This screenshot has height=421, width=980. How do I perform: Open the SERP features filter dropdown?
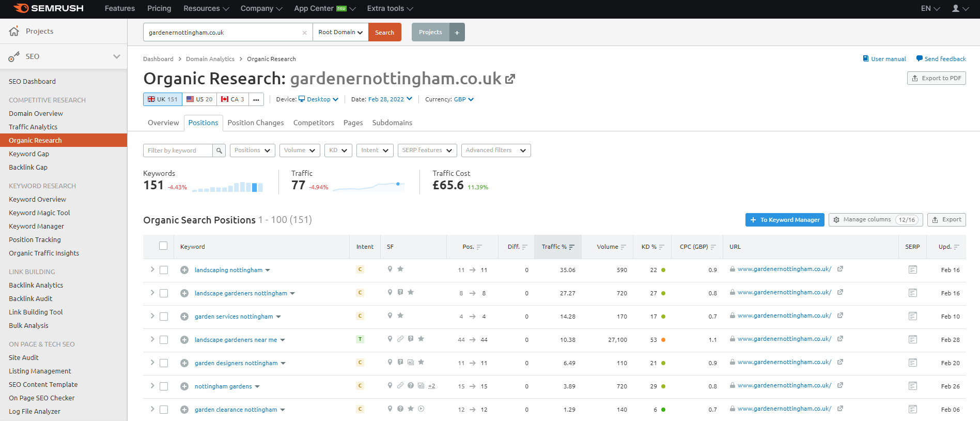click(x=427, y=151)
